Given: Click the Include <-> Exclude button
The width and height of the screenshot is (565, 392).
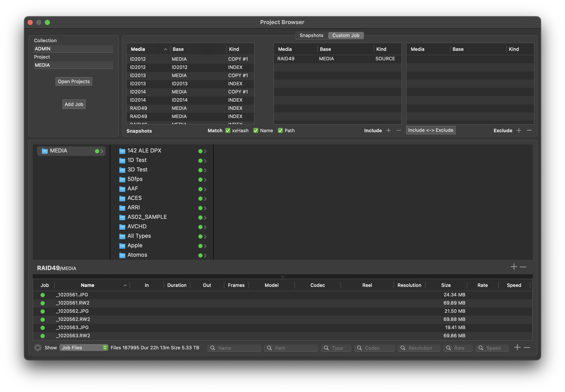Looking at the screenshot, I should [430, 130].
